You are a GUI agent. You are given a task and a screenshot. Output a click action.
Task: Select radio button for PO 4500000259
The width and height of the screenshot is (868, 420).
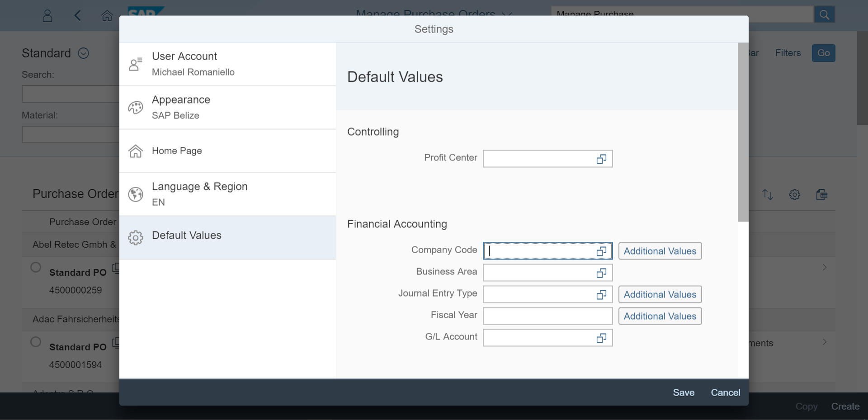36,267
